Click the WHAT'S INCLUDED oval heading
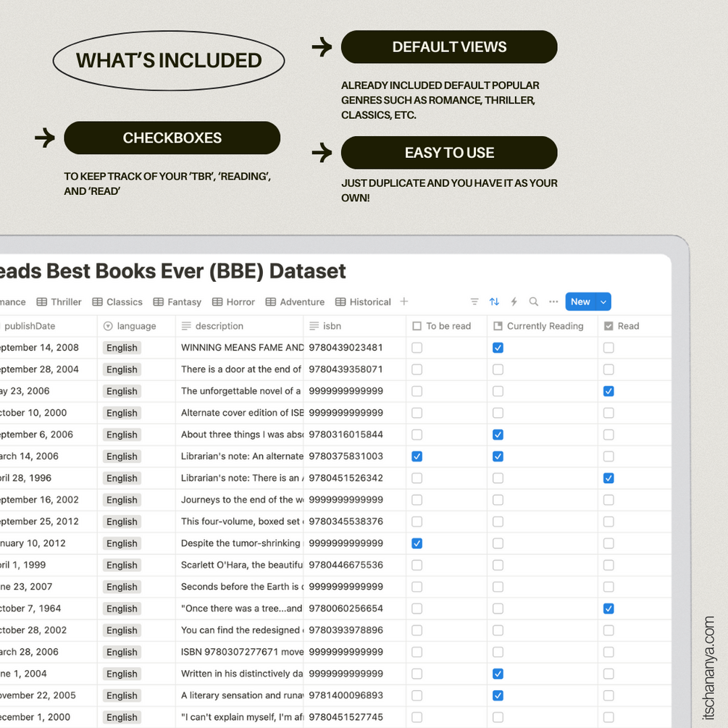 169,61
